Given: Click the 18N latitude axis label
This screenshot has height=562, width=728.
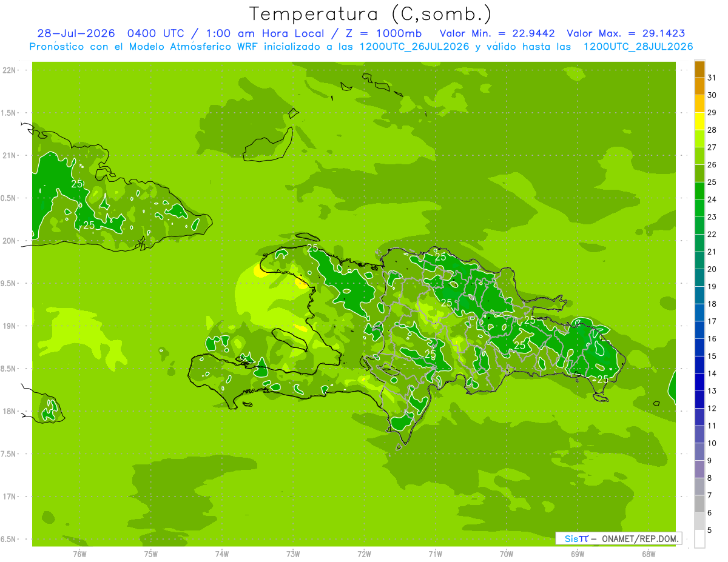Looking at the screenshot, I should 9,411.
